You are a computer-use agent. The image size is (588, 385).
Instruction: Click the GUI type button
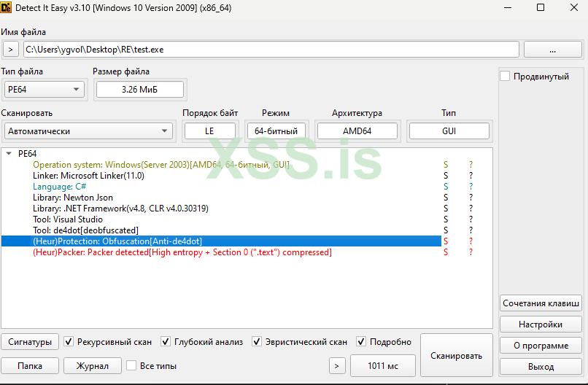(x=449, y=131)
